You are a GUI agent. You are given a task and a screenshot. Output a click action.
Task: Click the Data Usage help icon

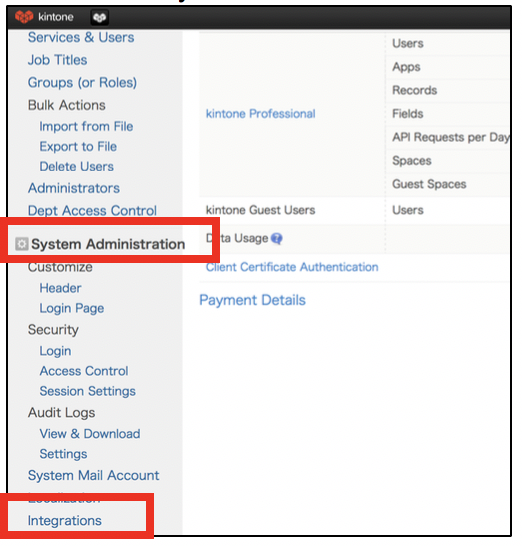point(276,239)
